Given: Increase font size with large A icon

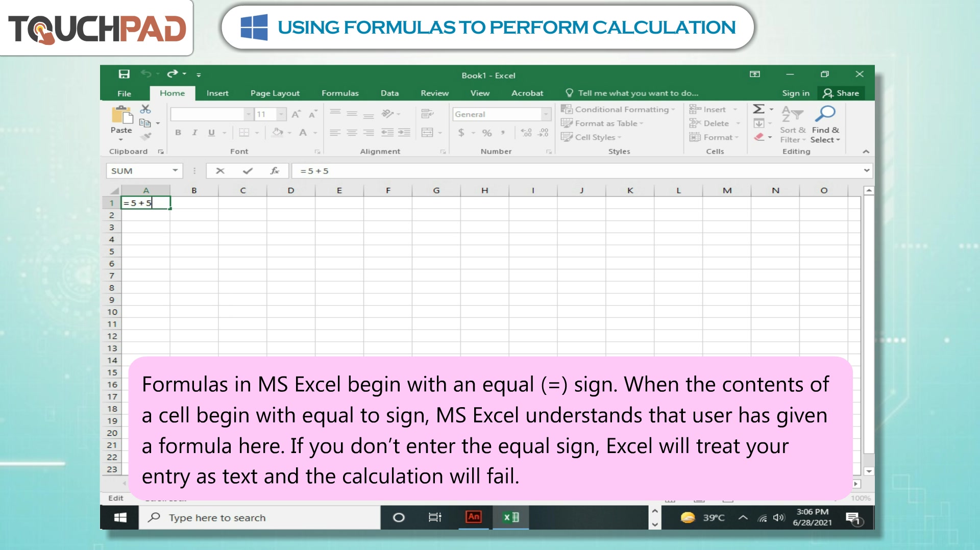Looking at the screenshot, I should 296,114.
